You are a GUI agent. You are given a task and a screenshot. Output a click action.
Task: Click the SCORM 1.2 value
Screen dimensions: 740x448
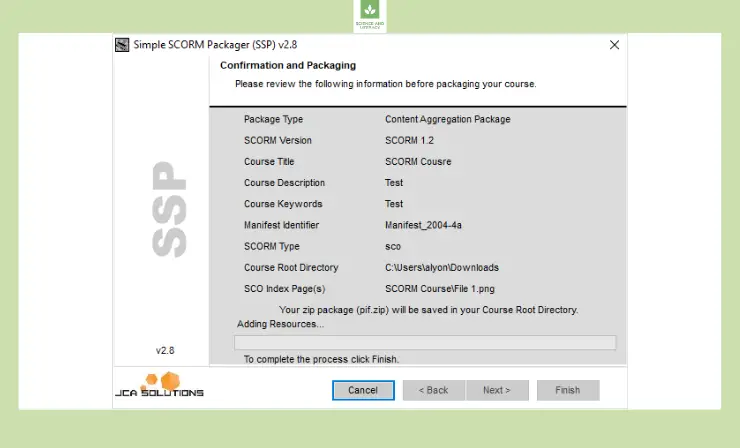(x=409, y=141)
